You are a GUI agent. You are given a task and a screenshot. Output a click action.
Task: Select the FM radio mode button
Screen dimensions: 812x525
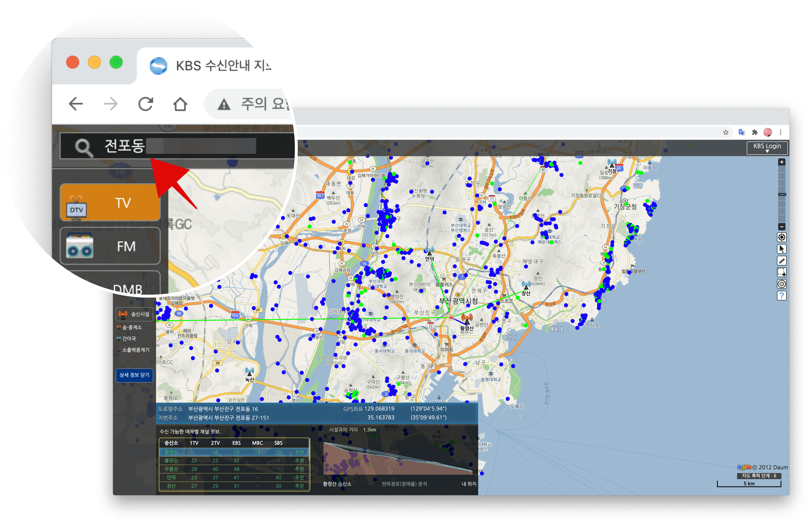point(110,246)
